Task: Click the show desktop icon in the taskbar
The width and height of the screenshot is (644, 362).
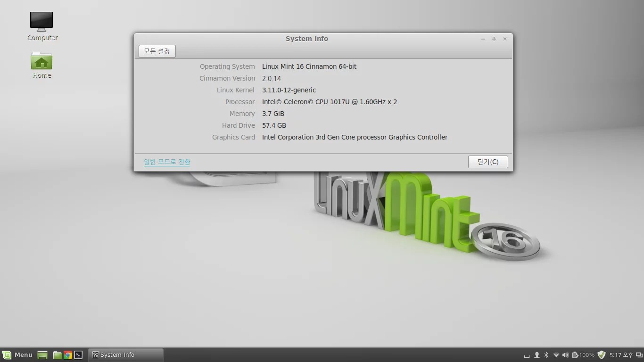Action: [42, 354]
